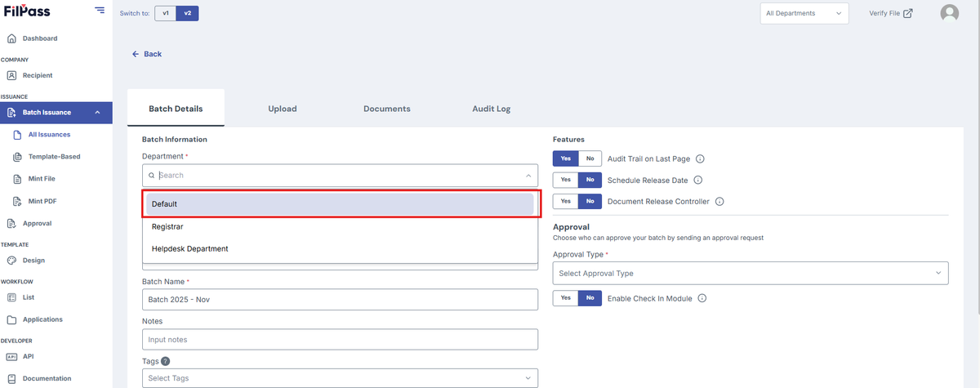Image resolution: width=980 pixels, height=388 pixels.
Task: Click the back arrow icon
Action: click(136, 54)
